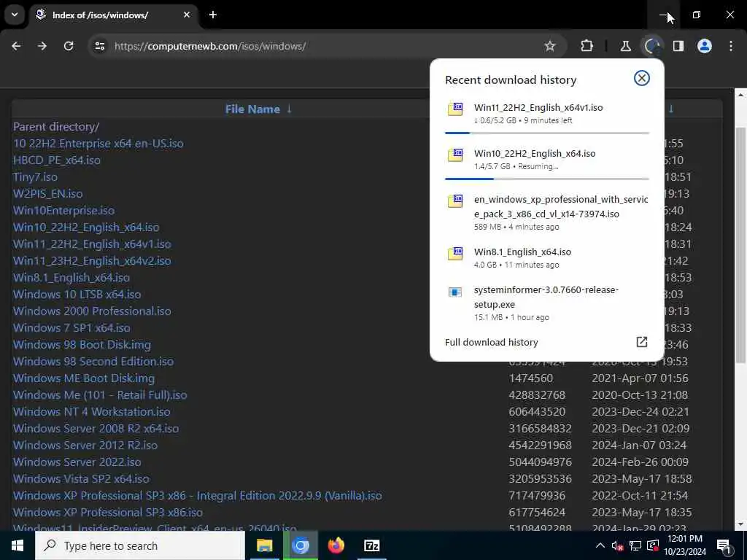The width and height of the screenshot is (747, 560).
Task: Open the Parent directory/ link
Action: 55,127
